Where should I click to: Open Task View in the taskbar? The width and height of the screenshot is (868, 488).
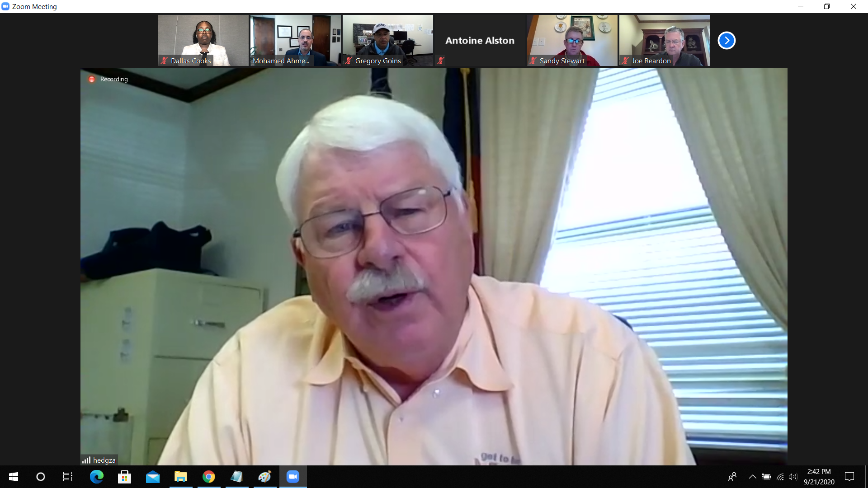point(68,477)
